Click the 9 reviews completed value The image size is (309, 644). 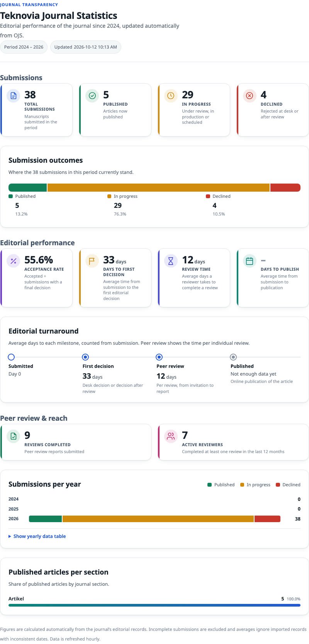click(27, 435)
